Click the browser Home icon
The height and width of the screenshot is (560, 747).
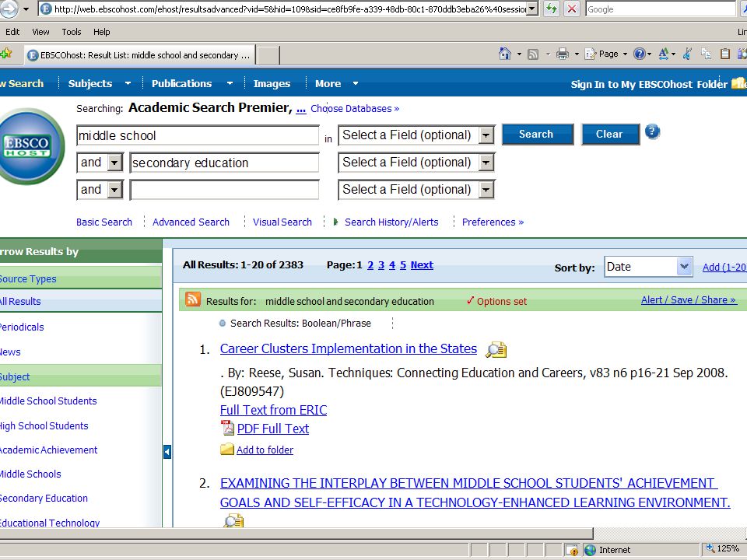click(504, 54)
